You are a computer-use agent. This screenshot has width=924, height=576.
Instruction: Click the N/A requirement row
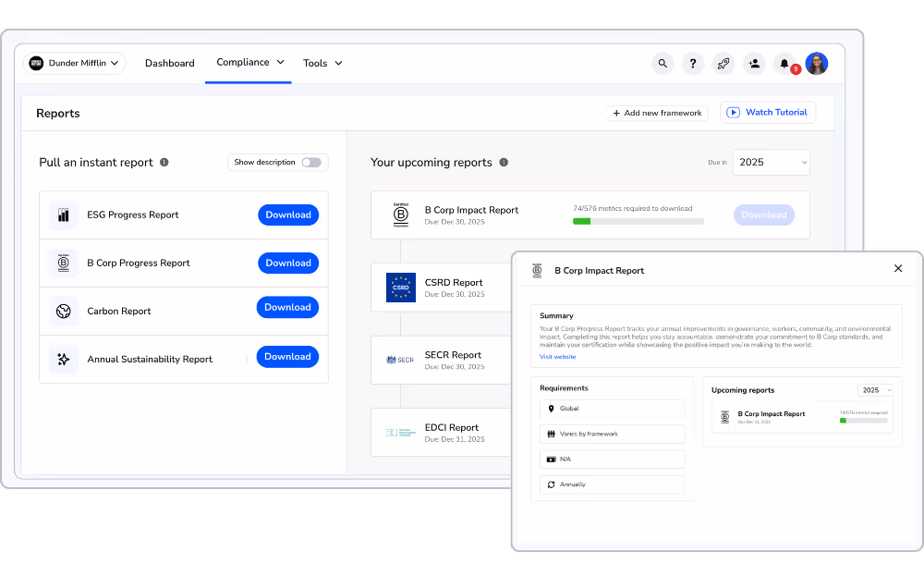[x=612, y=460]
